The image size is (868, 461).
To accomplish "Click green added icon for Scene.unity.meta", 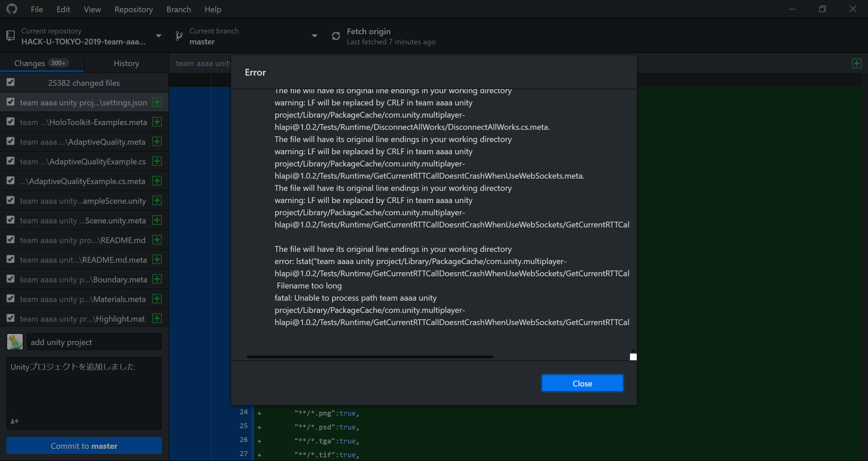I will (157, 220).
